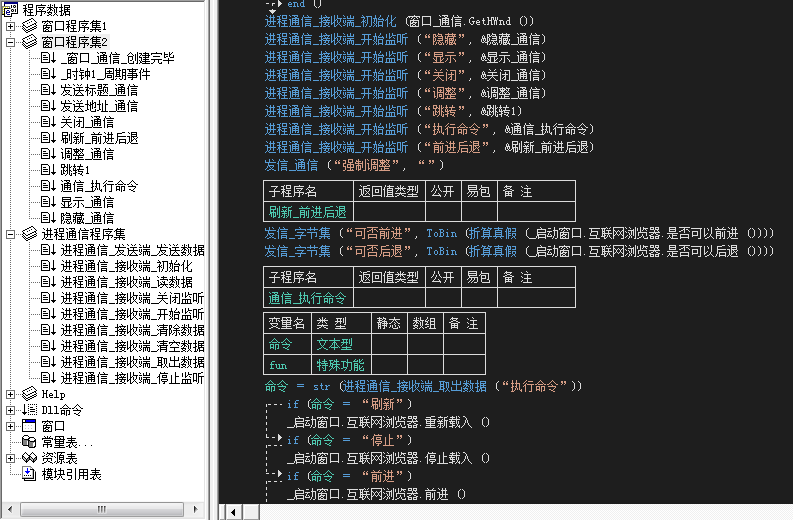The width and height of the screenshot is (793, 520).
Task: Click the 命令 variable name cell
Action: pos(287,344)
